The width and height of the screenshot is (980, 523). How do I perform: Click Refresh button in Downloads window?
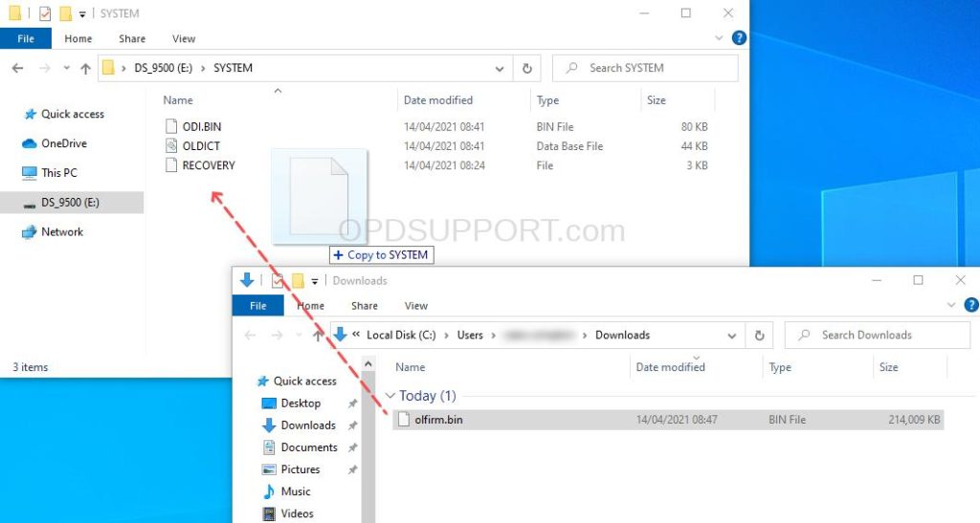759,336
